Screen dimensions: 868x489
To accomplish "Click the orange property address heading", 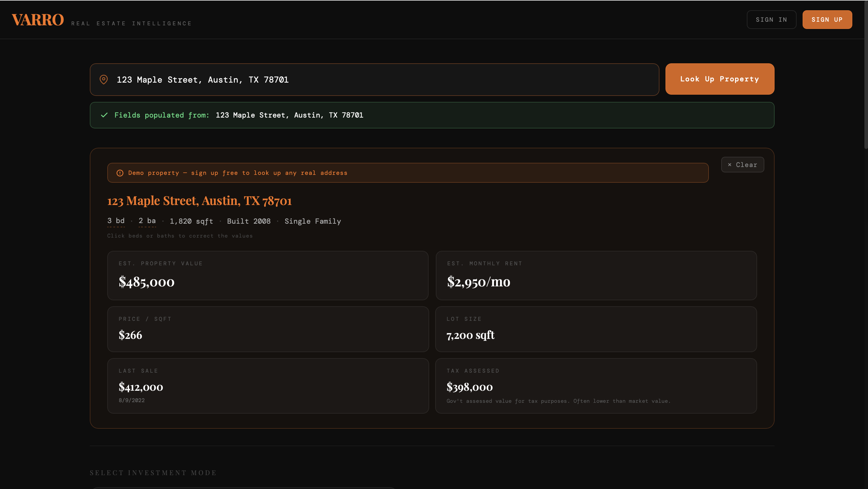I will click(200, 201).
